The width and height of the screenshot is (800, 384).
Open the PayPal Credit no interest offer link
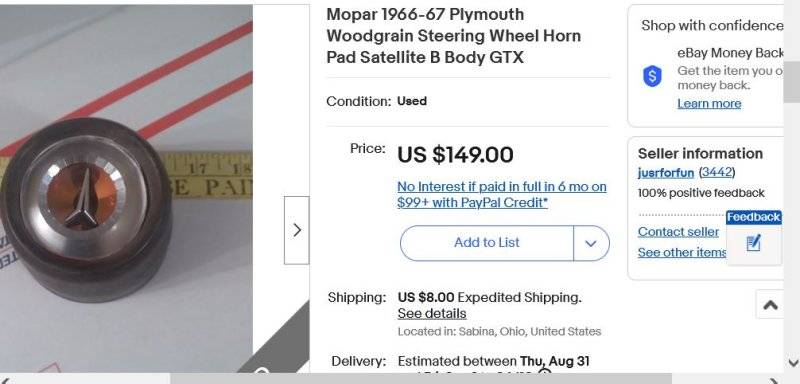pos(502,194)
